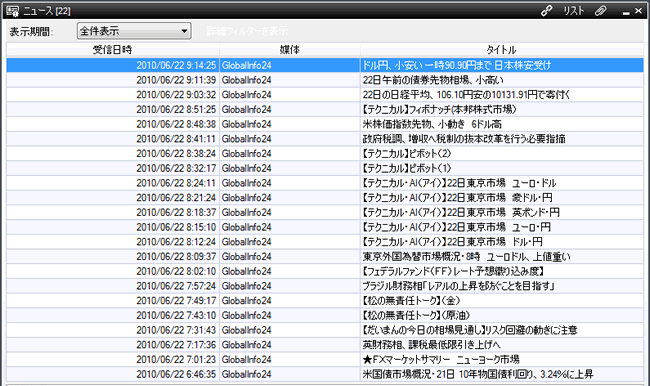Click timestamp 2010/06/22 6:46:35

coord(176,374)
